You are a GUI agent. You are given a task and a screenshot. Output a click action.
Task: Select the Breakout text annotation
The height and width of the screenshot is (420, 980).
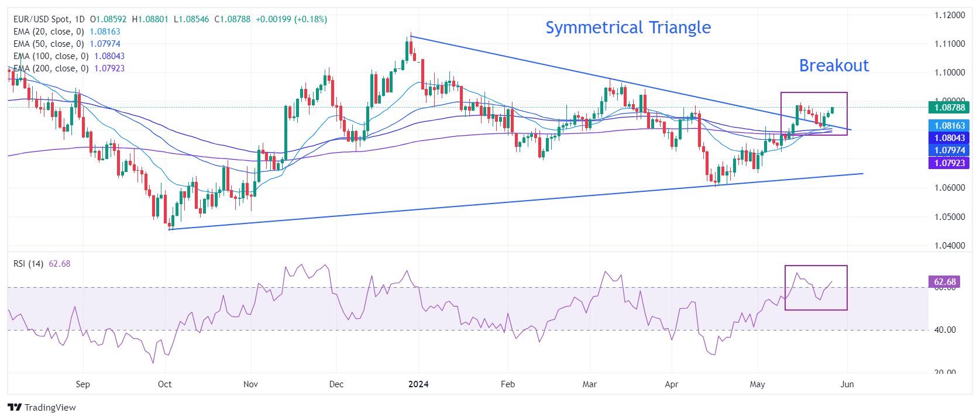coord(834,66)
